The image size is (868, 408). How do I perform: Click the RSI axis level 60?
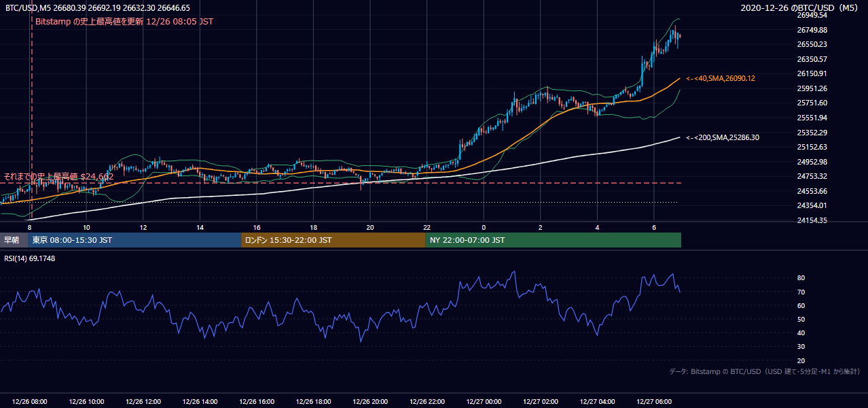click(x=801, y=305)
